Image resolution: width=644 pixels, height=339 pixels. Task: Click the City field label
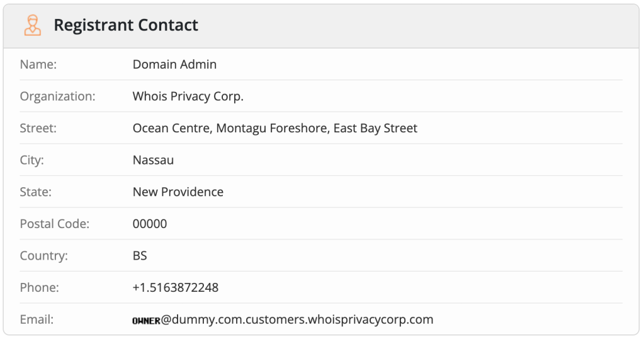[32, 160]
